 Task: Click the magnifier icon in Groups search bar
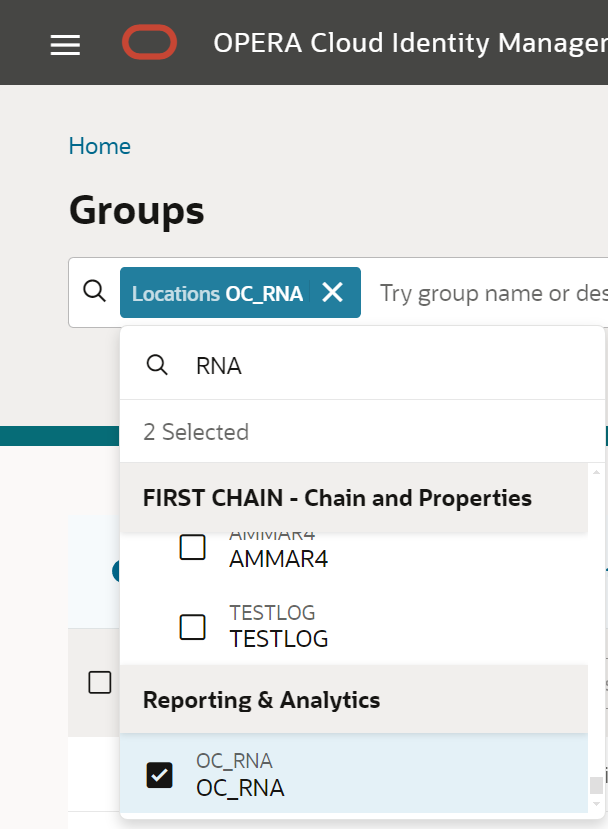(x=94, y=291)
